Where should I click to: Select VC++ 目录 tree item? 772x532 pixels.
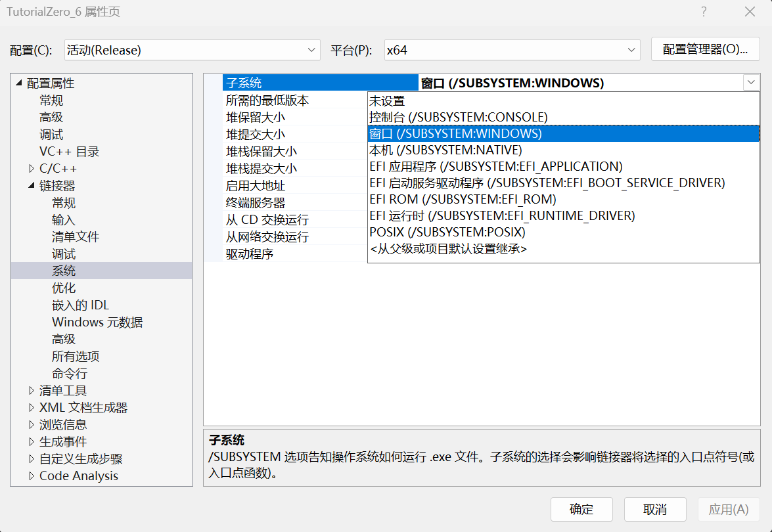(70, 152)
